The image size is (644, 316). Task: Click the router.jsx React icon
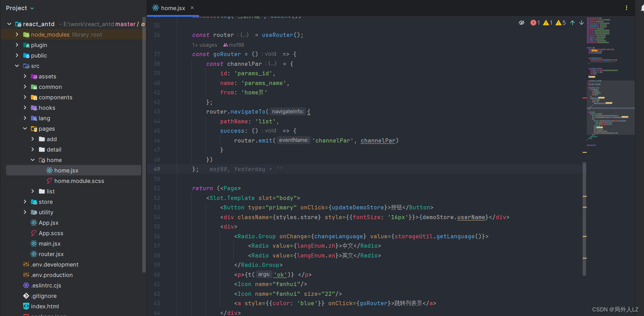click(x=34, y=254)
